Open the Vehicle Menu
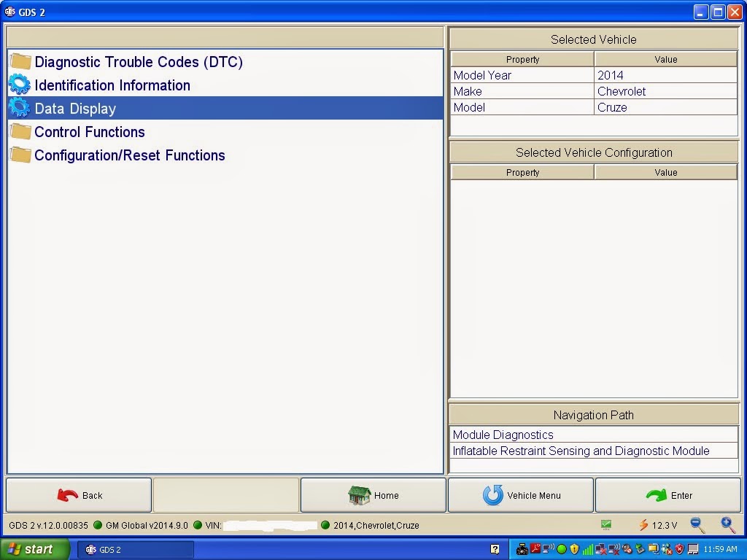This screenshot has height=560, width=747. coord(521,495)
